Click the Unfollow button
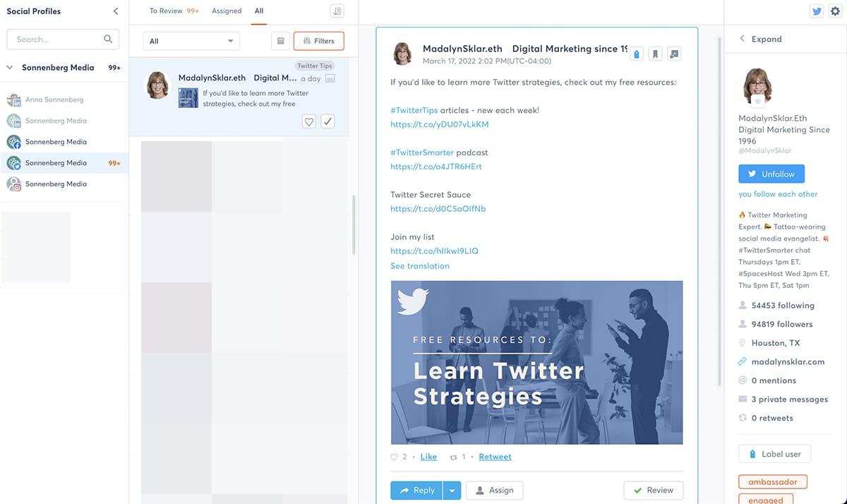Viewport: 847px width, 504px height. coord(771,174)
